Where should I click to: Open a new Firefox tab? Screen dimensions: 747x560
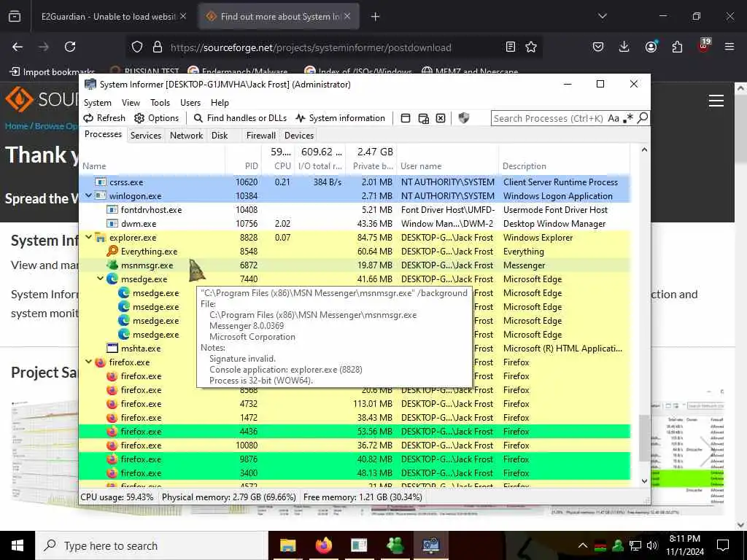(376, 17)
